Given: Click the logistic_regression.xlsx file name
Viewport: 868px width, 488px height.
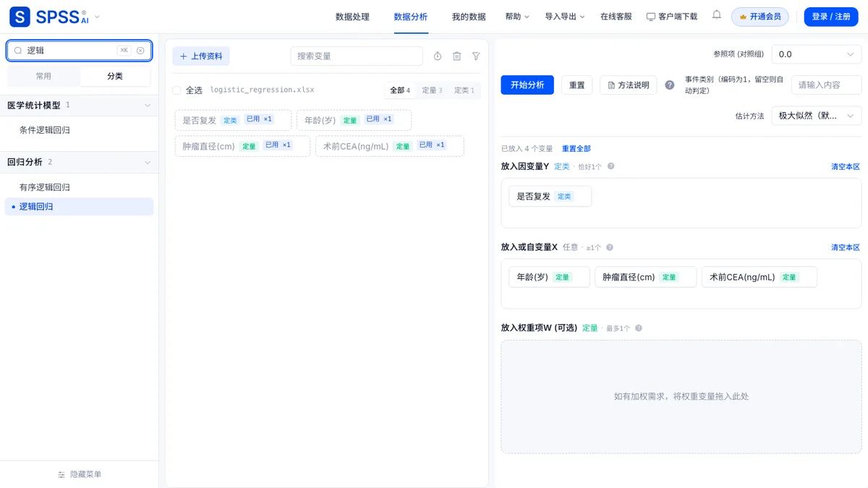Looking at the screenshot, I should pos(262,90).
